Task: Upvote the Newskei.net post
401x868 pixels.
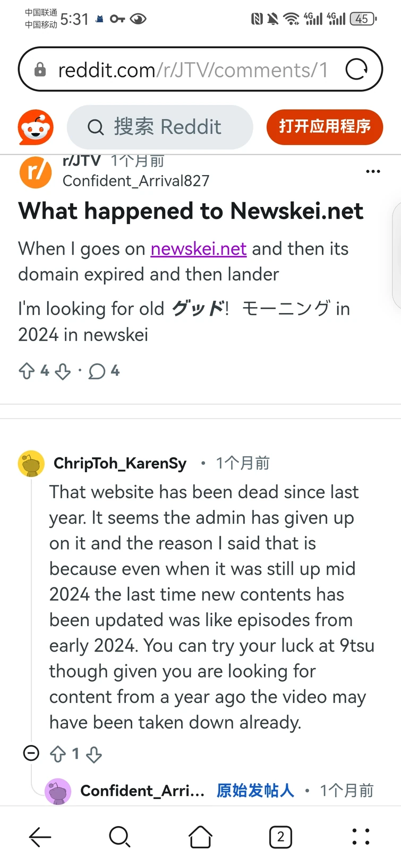Action: (27, 371)
